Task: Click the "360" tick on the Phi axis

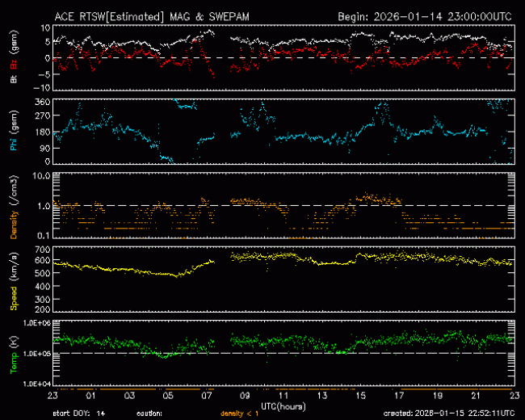Action: click(43, 102)
